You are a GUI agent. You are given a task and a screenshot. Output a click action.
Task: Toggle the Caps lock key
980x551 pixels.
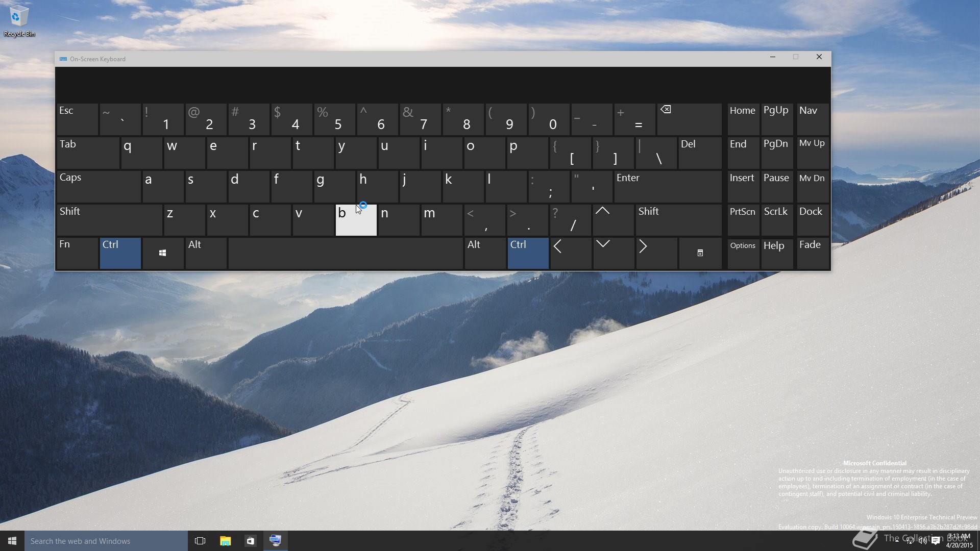pos(99,186)
